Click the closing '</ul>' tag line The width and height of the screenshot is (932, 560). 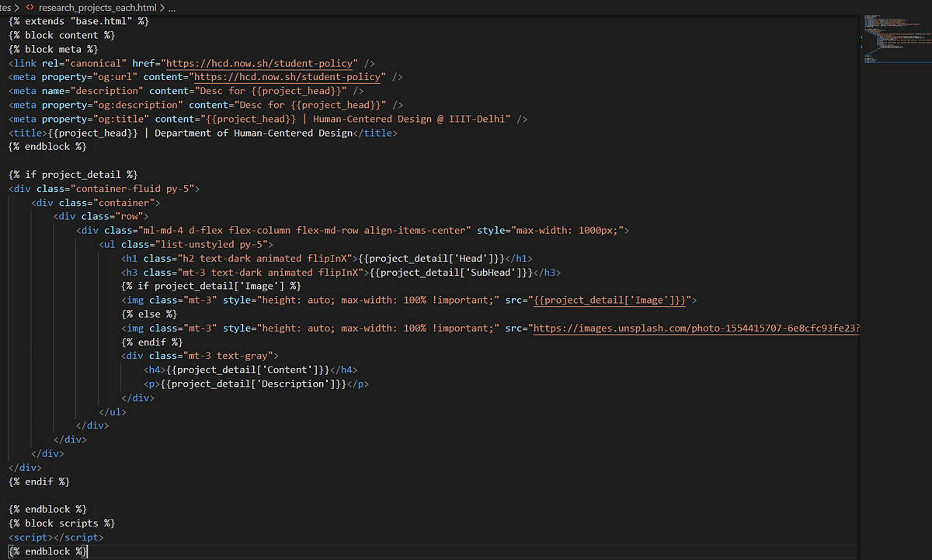click(x=113, y=412)
